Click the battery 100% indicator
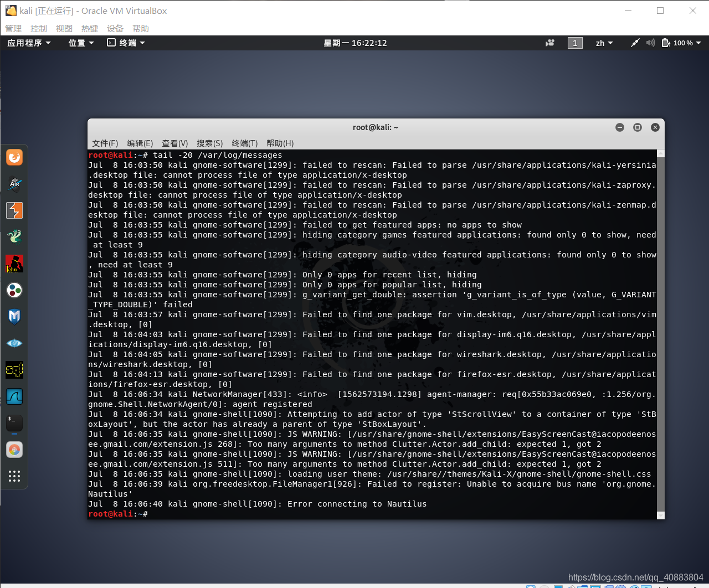The width and height of the screenshot is (709, 588). coord(677,43)
